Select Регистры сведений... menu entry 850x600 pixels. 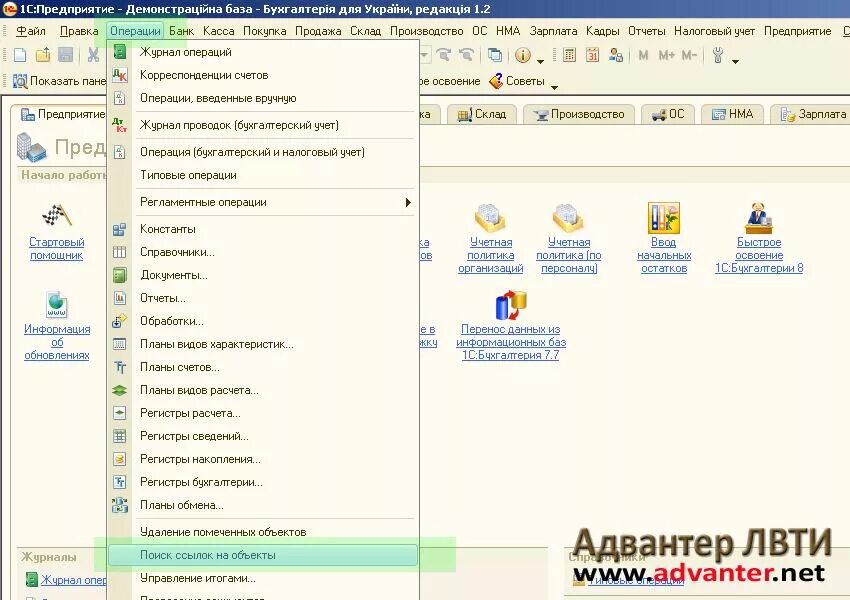tap(263, 436)
